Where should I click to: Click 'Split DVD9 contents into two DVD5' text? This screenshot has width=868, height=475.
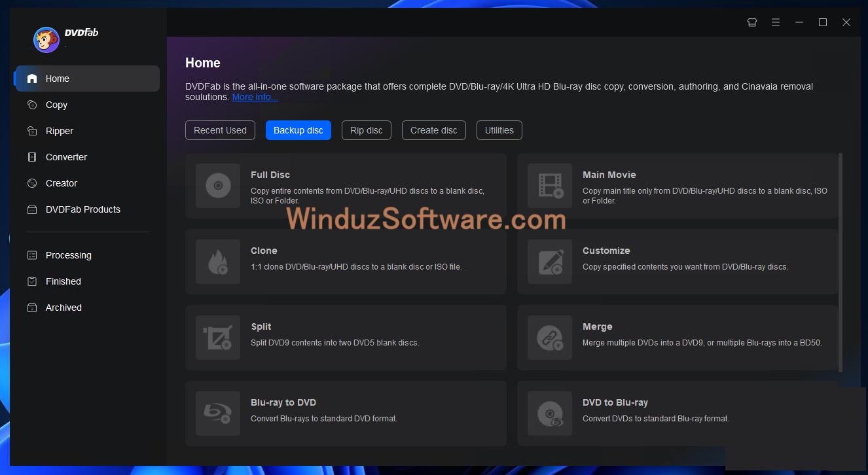[335, 342]
